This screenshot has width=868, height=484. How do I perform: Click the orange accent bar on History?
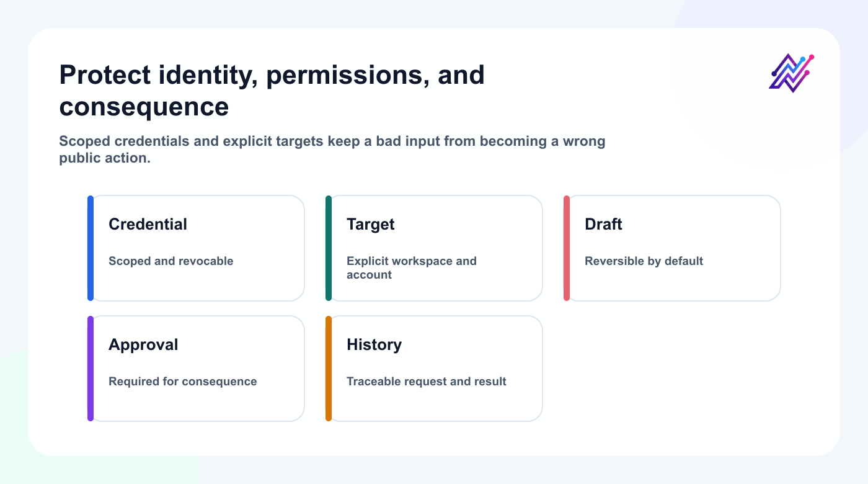point(329,369)
